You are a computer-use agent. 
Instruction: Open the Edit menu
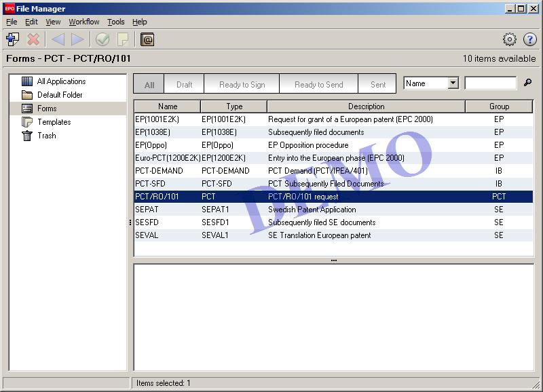tap(31, 22)
